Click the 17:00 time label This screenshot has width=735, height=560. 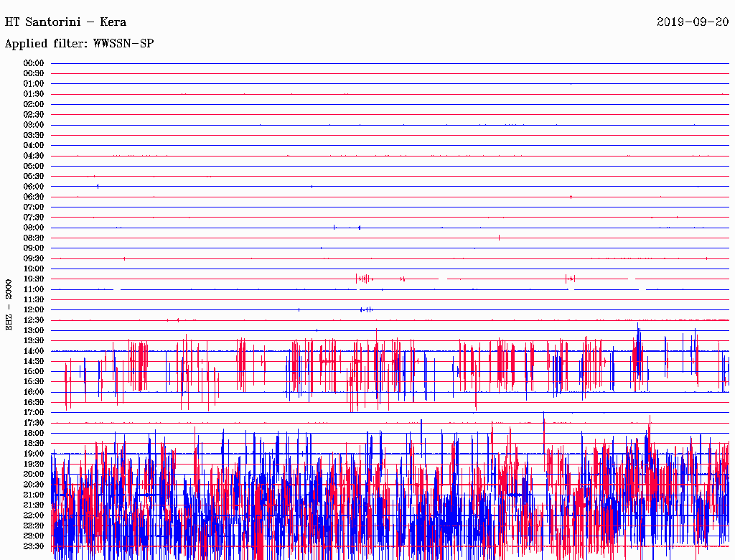tap(34, 412)
